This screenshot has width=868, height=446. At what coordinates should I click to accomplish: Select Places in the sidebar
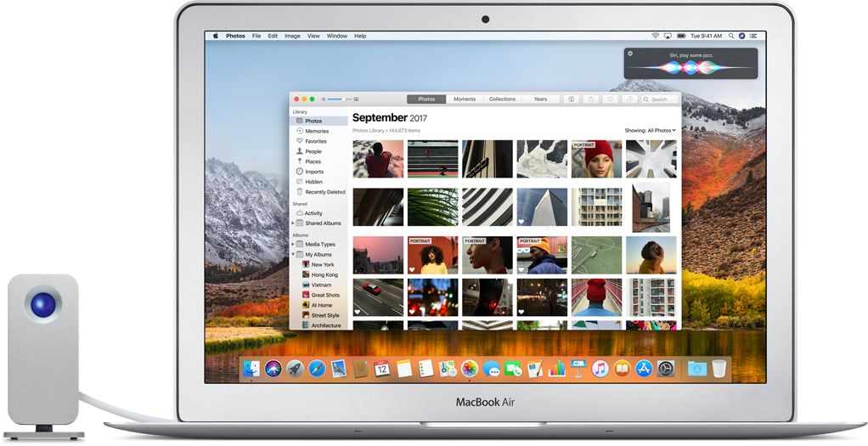[x=319, y=161]
